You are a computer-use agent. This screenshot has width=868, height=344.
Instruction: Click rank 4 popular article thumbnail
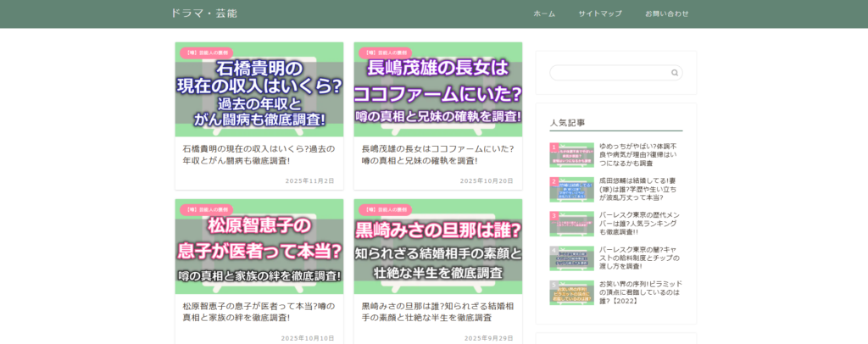tap(571, 258)
